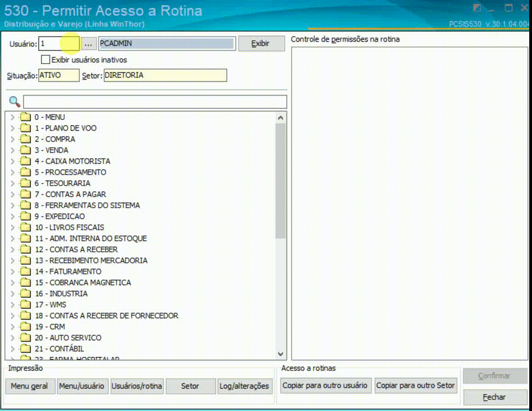Click the routine search text field
This screenshot has height=411, width=532.
click(x=155, y=102)
